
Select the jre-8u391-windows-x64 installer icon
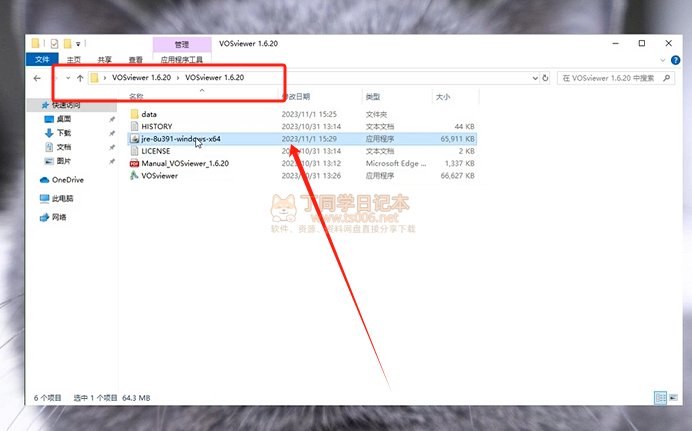click(135, 139)
